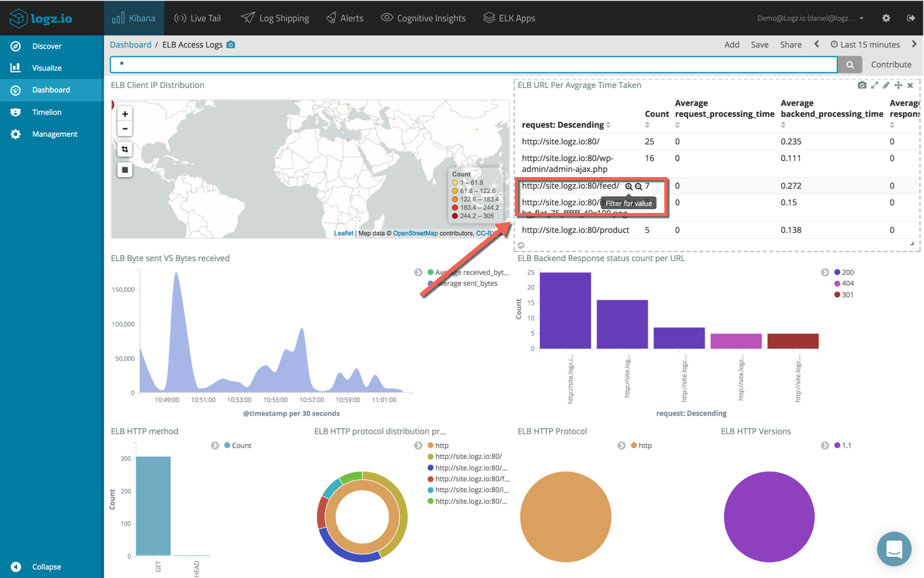Image resolution: width=924 pixels, height=578 pixels.
Task: Expand the Time Taken panel to fullscreen
Action: (874, 85)
